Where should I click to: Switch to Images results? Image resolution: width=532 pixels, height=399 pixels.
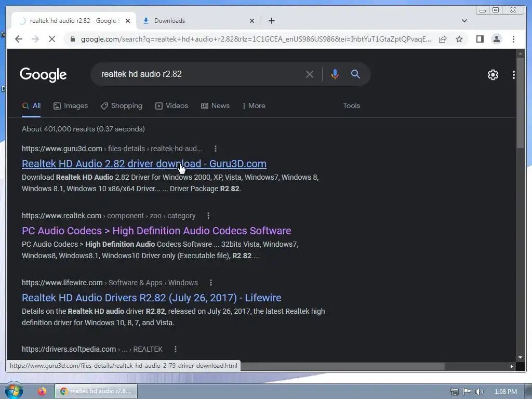click(71, 106)
